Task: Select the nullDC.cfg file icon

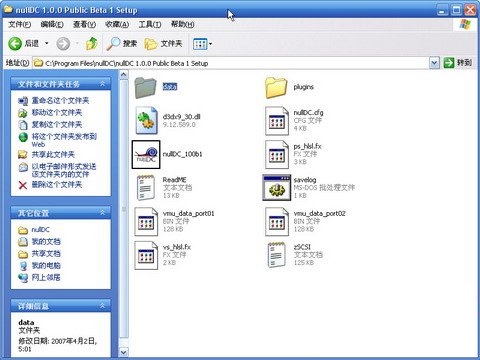Action: [277, 121]
